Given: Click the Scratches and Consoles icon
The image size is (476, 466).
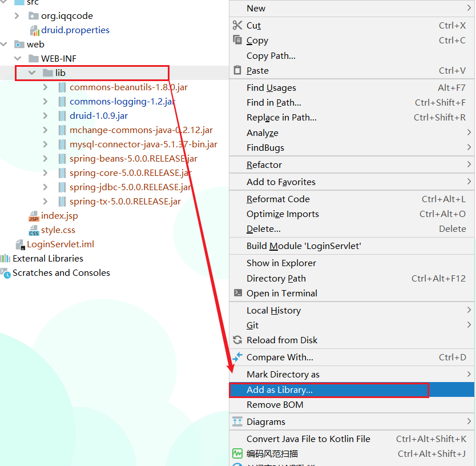Looking at the screenshot, I should coord(6,273).
